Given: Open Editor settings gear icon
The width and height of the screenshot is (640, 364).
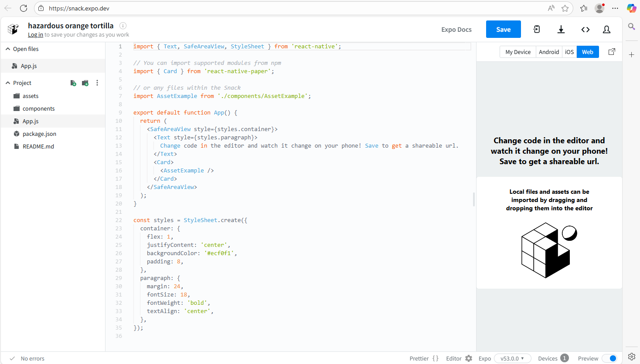Looking at the screenshot, I should [469, 358].
